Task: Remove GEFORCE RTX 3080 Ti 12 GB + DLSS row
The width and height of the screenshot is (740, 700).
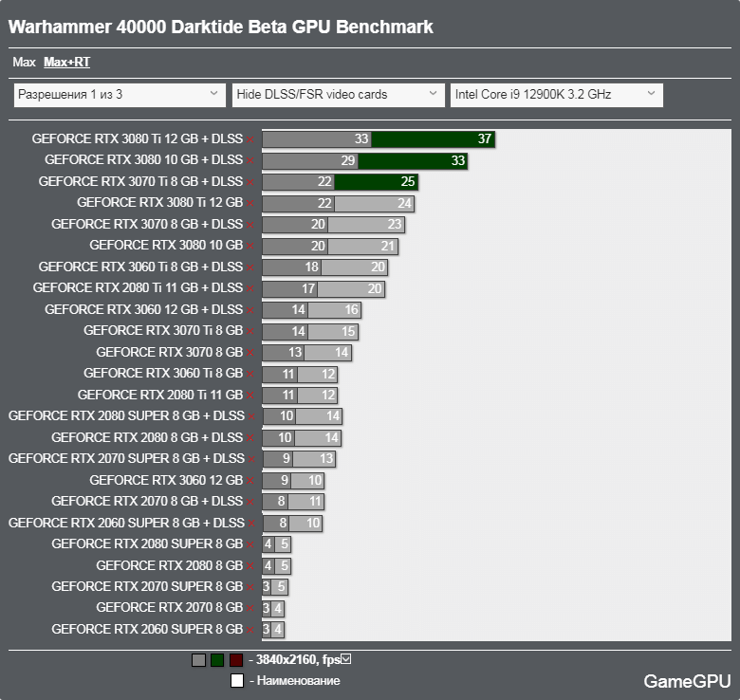Action: [250, 139]
